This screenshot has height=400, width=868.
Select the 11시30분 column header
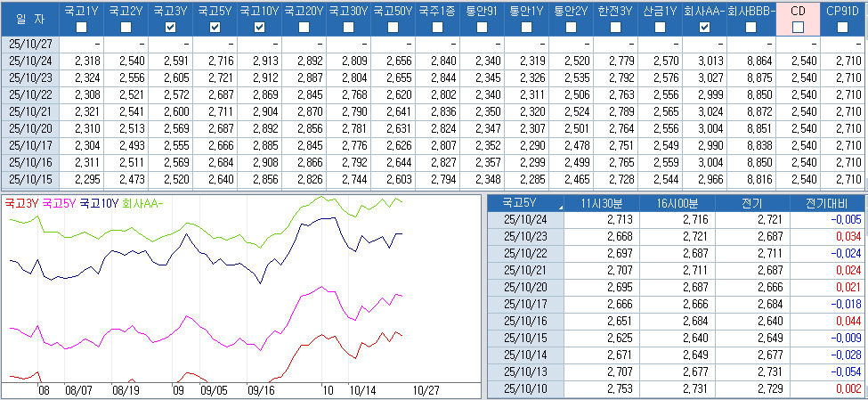click(x=600, y=201)
